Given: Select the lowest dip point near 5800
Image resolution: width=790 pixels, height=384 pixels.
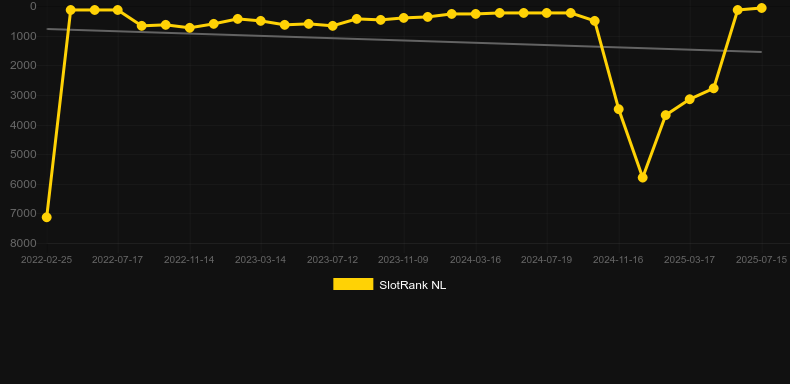Looking at the screenshot, I should (642, 177).
